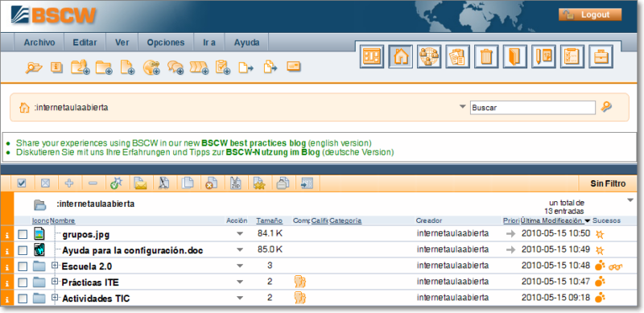Open the BSCW best practices blog link
The height and width of the screenshot is (313, 644).
[x=254, y=143]
